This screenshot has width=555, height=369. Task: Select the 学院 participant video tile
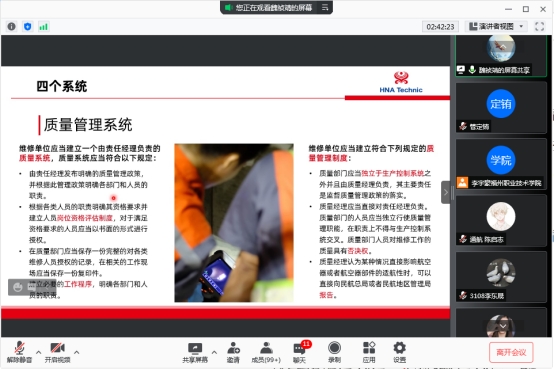click(501, 164)
